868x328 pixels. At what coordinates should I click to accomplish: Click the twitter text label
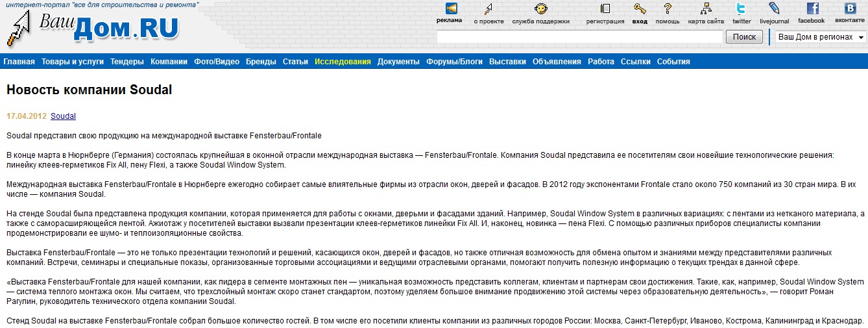click(x=741, y=21)
